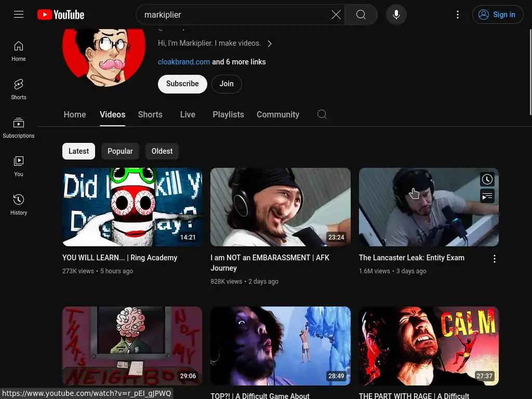Open the Live tab

point(188,115)
